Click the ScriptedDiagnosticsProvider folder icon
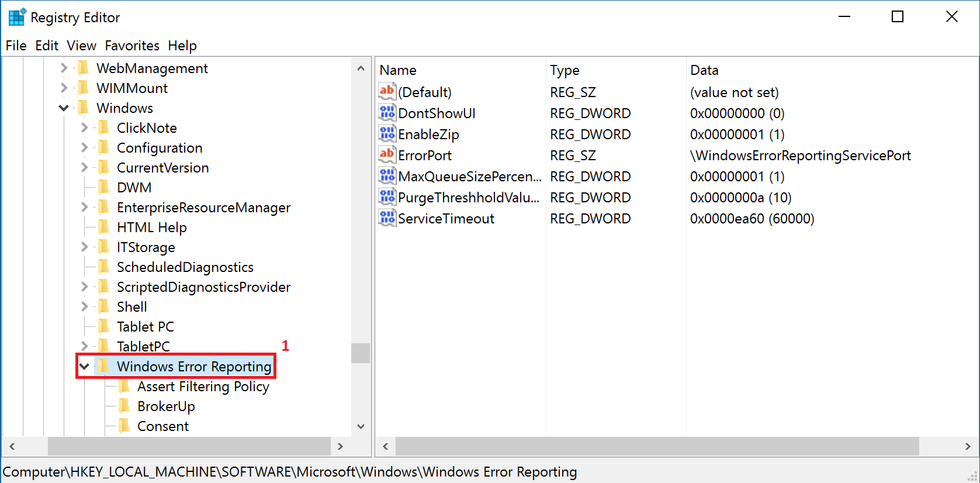This screenshot has height=483, width=980. pyautogui.click(x=104, y=287)
